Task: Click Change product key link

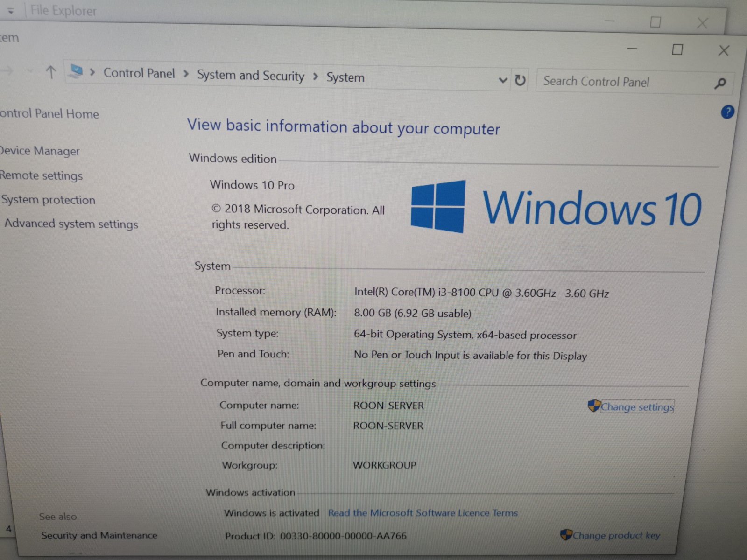Action: (x=617, y=535)
